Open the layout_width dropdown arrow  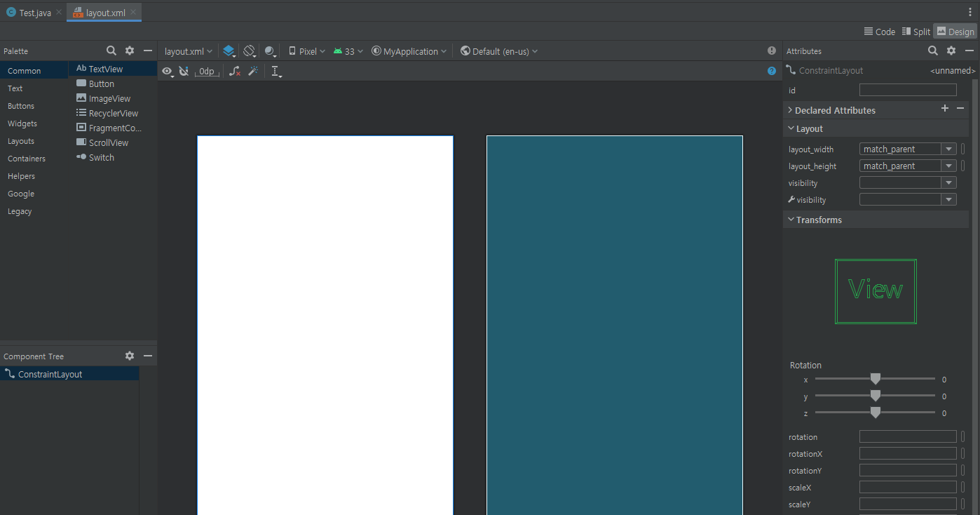click(948, 149)
